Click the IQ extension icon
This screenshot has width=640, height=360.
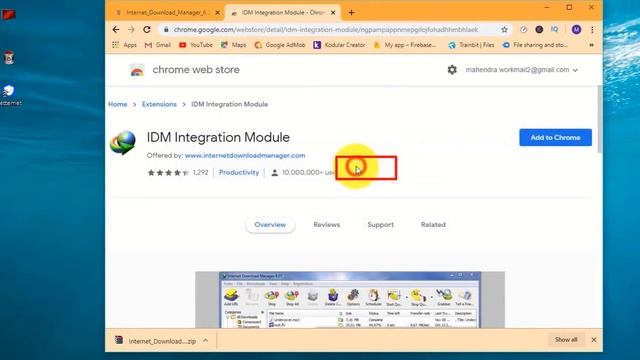pos(555,29)
